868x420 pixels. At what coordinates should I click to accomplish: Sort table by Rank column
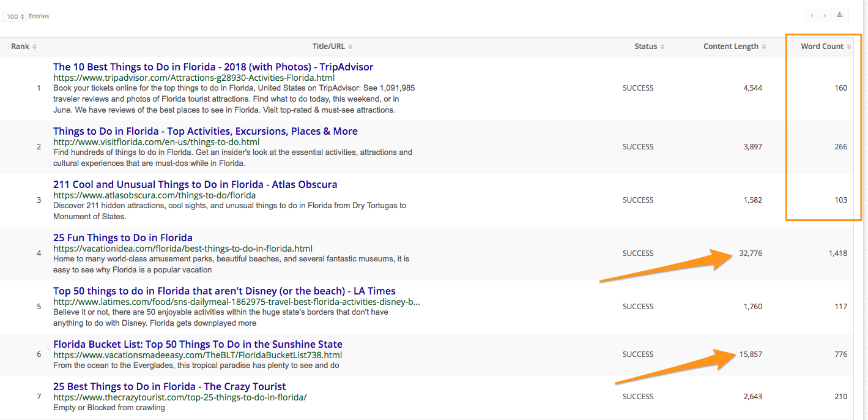coord(35,47)
